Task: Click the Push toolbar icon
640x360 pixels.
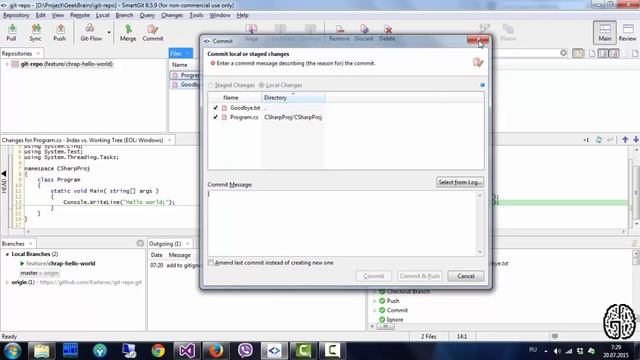Action: point(60,32)
